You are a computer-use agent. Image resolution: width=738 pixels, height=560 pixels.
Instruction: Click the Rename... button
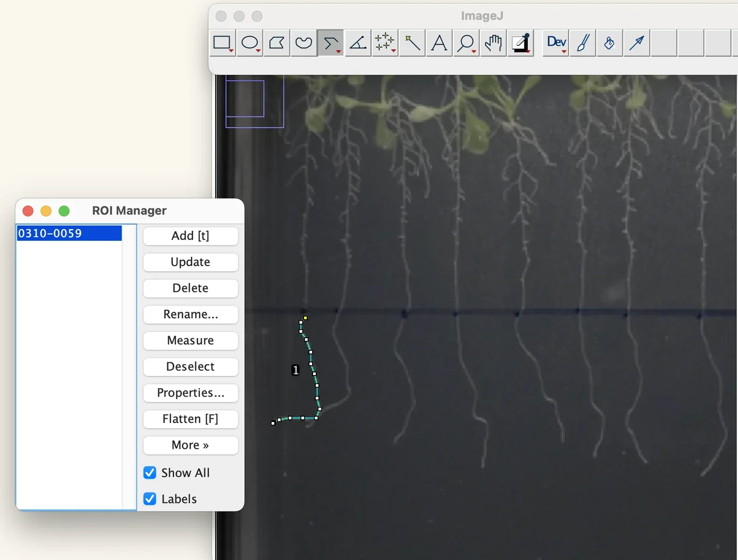click(x=190, y=315)
